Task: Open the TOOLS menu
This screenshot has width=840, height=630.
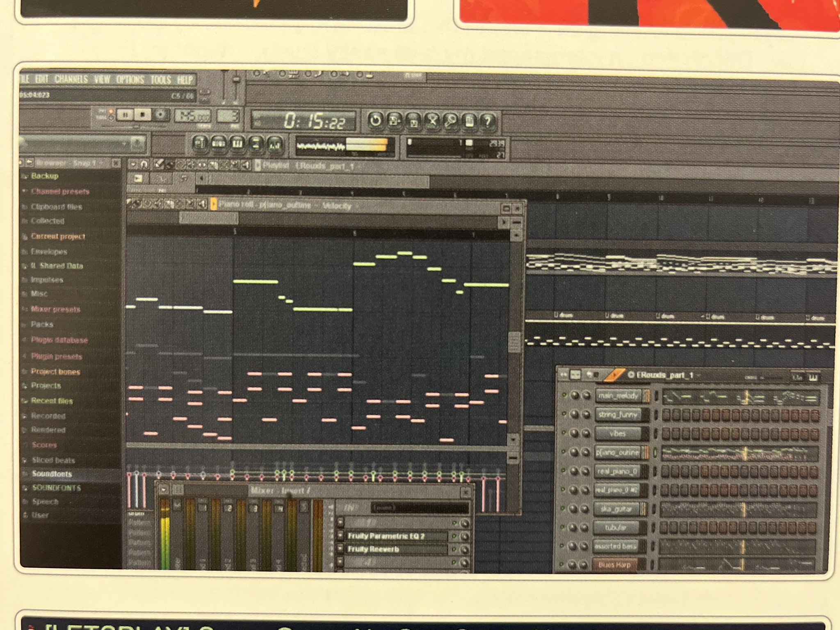Action: click(x=160, y=80)
